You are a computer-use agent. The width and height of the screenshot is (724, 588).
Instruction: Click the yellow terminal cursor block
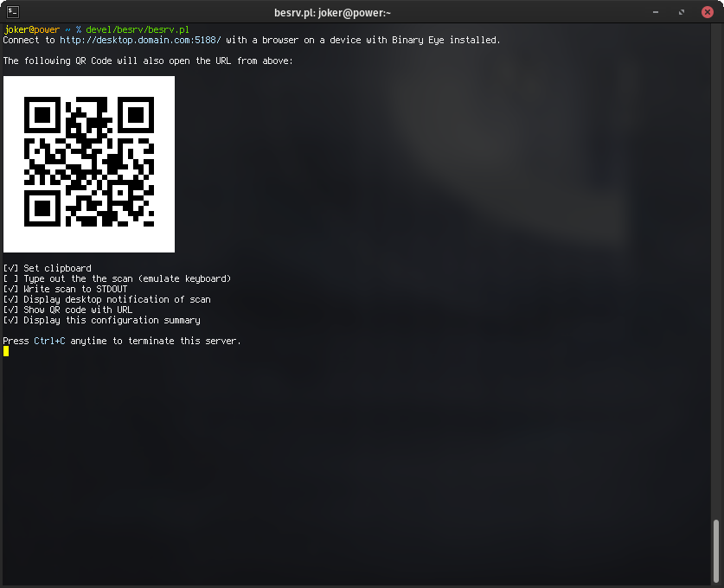tap(6, 351)
